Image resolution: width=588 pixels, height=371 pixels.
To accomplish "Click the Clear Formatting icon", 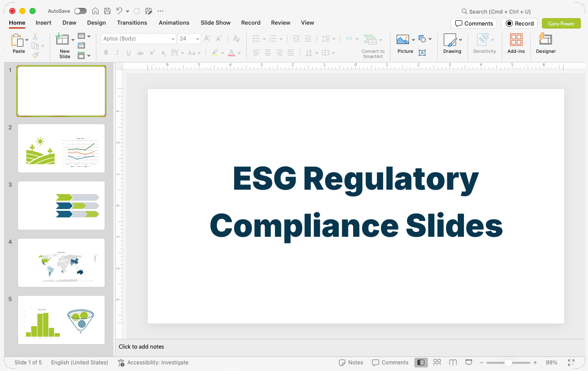I will point(237,39).
